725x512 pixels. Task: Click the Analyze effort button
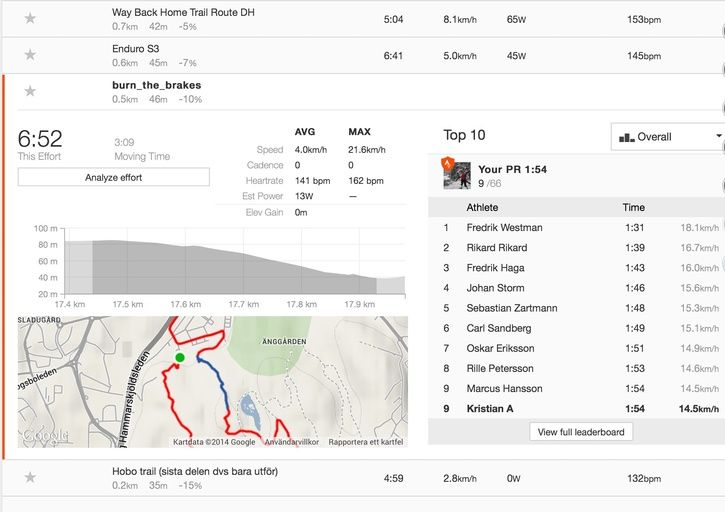click(113, 177)
